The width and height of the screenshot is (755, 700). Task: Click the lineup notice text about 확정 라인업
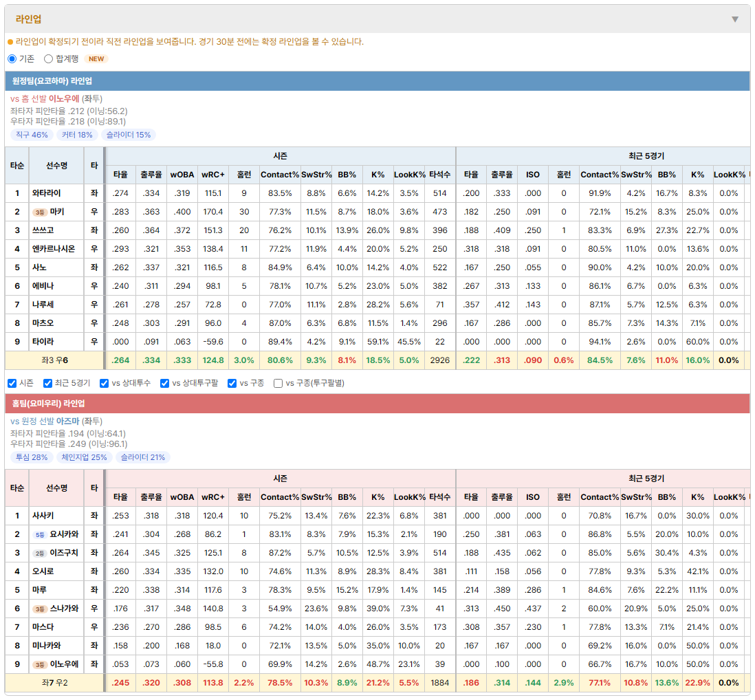click(x=189, y=42)
